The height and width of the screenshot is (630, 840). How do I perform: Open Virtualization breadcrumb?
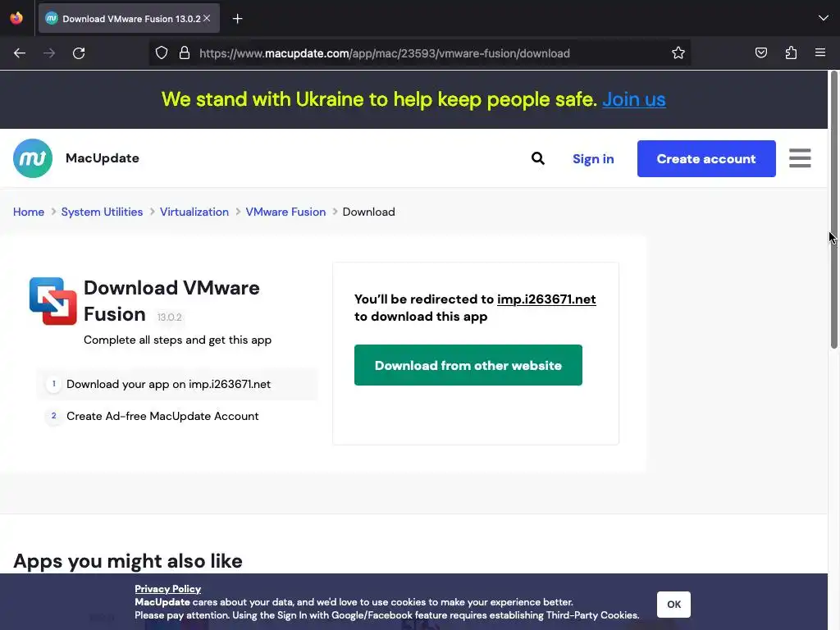tap(194, 212)
